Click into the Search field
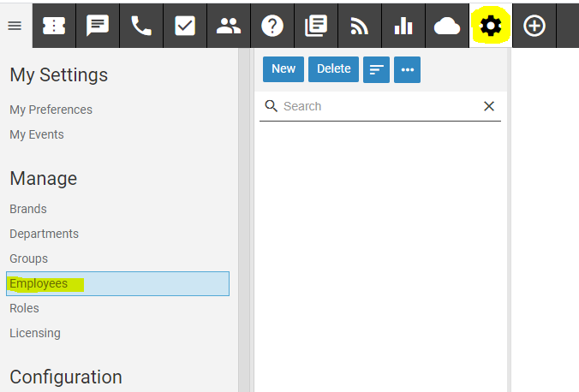Viewport: 579px width, 392px height. click(x=377, y=106)
